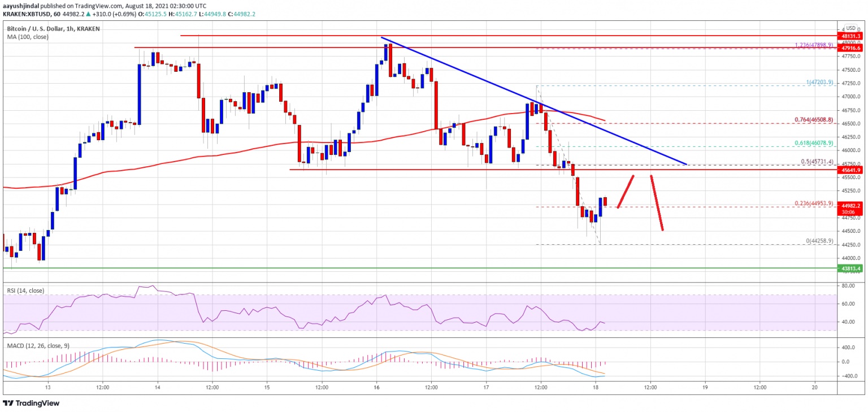Click the 46250.0 price axis tick
868x412 pixels.
852,137
